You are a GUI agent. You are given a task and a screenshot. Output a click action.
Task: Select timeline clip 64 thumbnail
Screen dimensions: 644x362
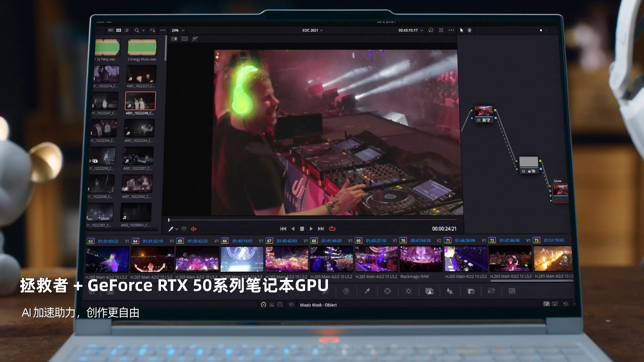coord(152,259)
